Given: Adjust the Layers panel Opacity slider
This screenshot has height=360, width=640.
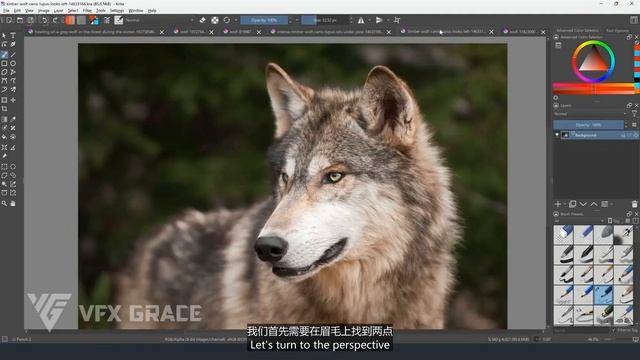Looking at the screenshot, I should click(588, 124).
